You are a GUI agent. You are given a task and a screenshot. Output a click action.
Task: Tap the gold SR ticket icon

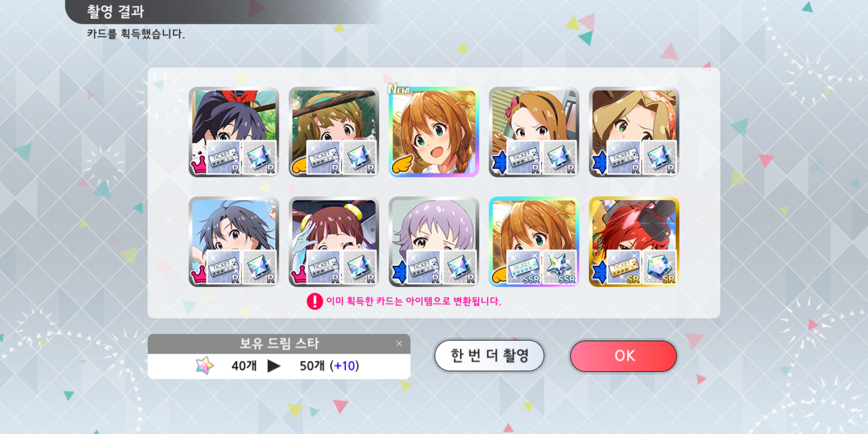[623, 266]
